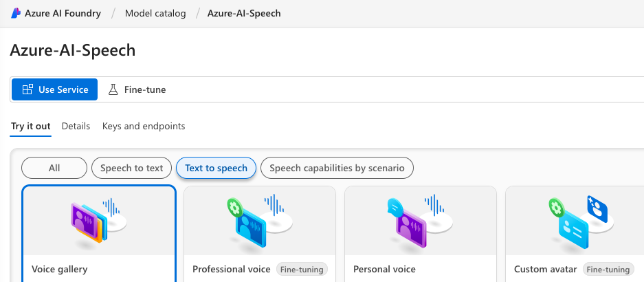
Task: Click the green gear on Professional voice
Action: click(x=236, y=208)
